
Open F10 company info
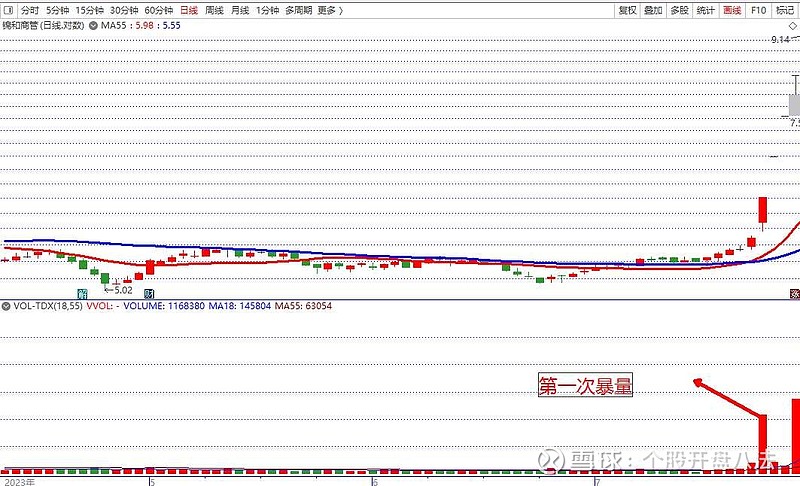(x=758, y=10)
